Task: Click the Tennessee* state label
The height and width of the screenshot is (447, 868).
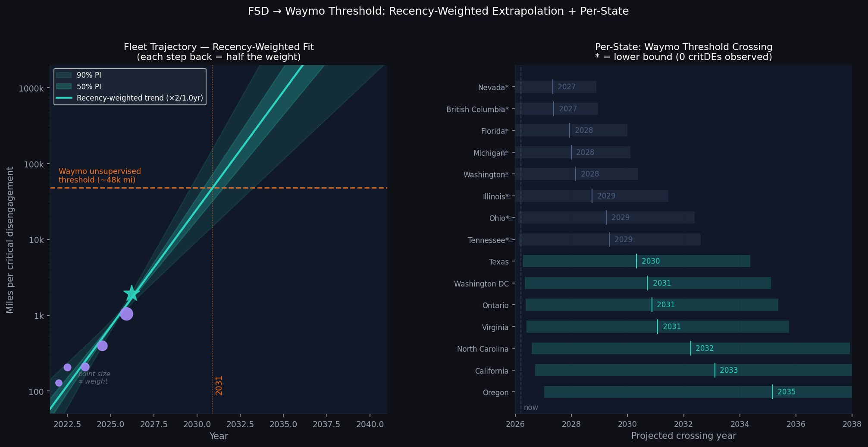Action: 488,240
